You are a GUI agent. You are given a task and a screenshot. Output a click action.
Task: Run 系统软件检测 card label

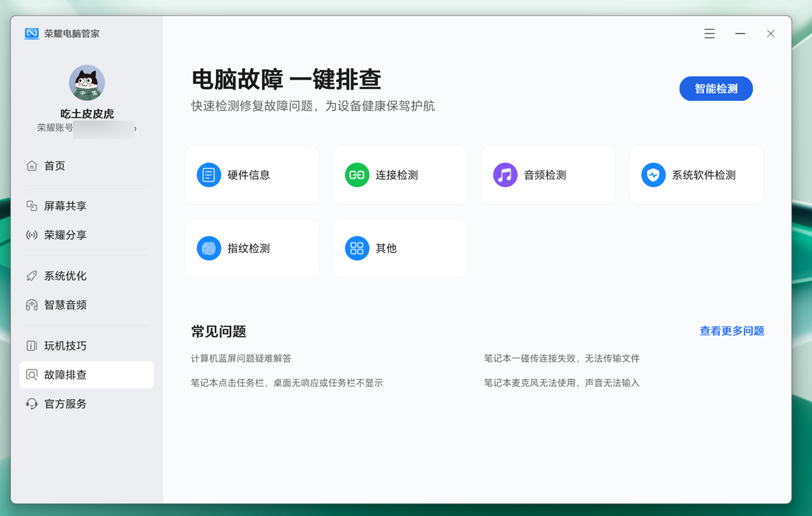pyautogui.click(x=704, y=175)
